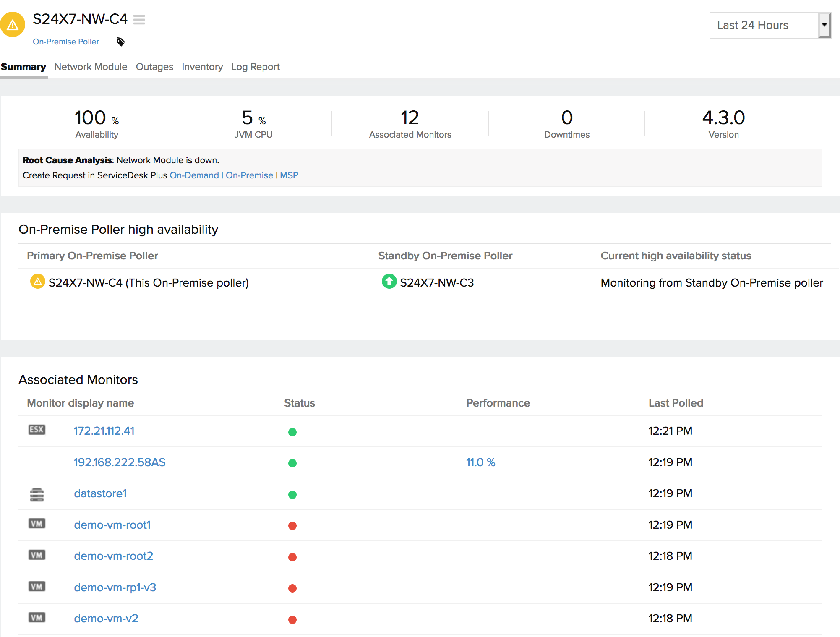Screen dimensions: 840x637
Task: Click the hamburger menu icon beside S24X7-NW-C4
Action: point(139,20)
